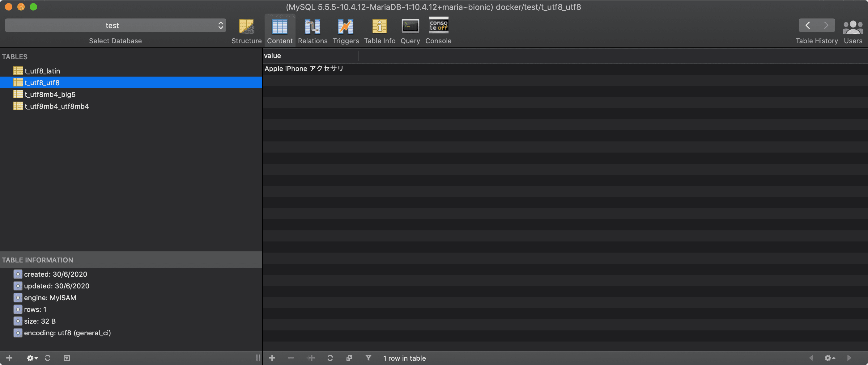Open the Users manager
The width and height of the screenshot is (868, 365).
coord(853,30)
